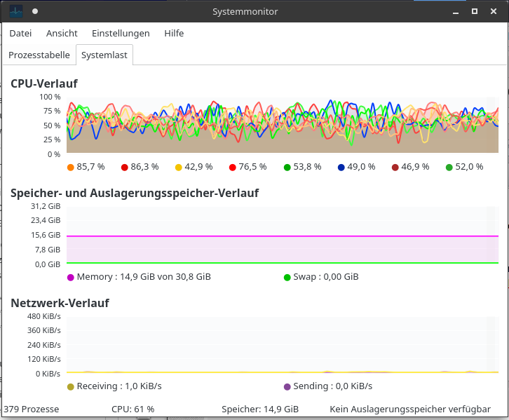The height and width of the screenshot is (420, 509).
Task: Open the Ansicht menu
Action: pos(62,33)
